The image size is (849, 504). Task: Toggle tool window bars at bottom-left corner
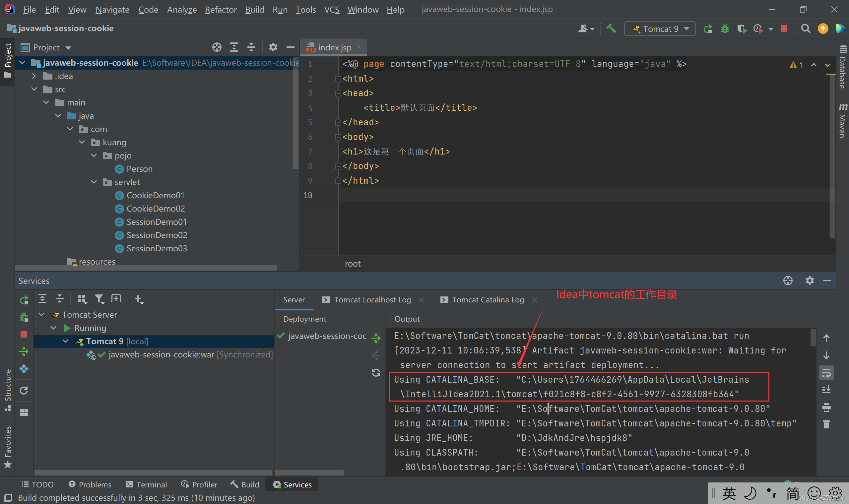click(x=8, y=498)
